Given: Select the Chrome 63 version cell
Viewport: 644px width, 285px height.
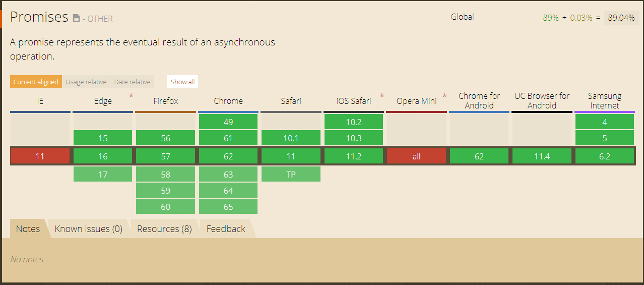Looking at the screenshot, I should click(228, 175).
